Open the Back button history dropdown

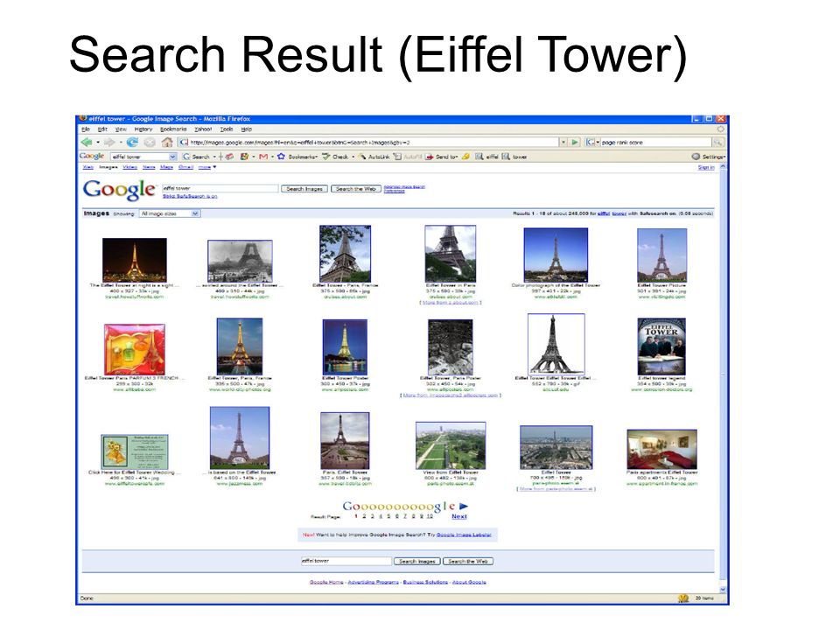click(x=97, y=143)
